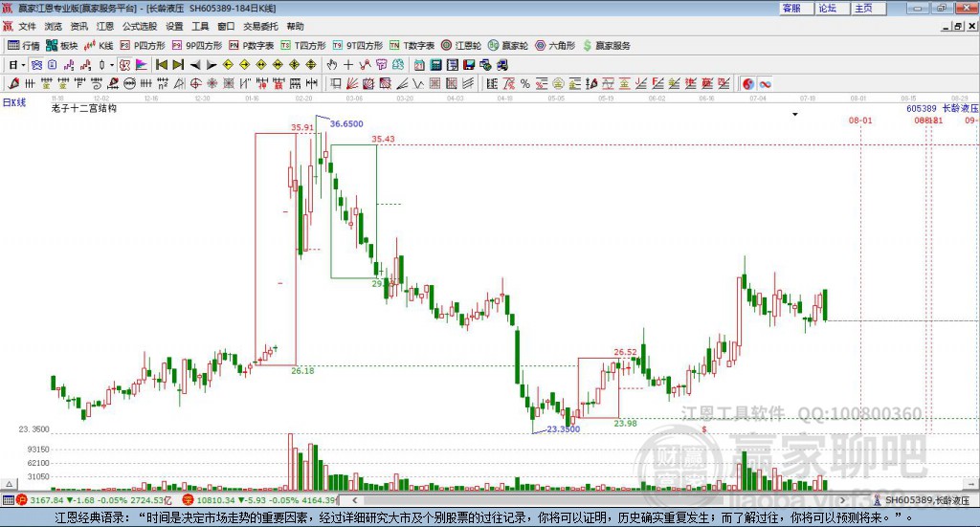Open the 9P四方形 tool
The image size is (980, 527).
pyautogui.click(x=197, y=46)
